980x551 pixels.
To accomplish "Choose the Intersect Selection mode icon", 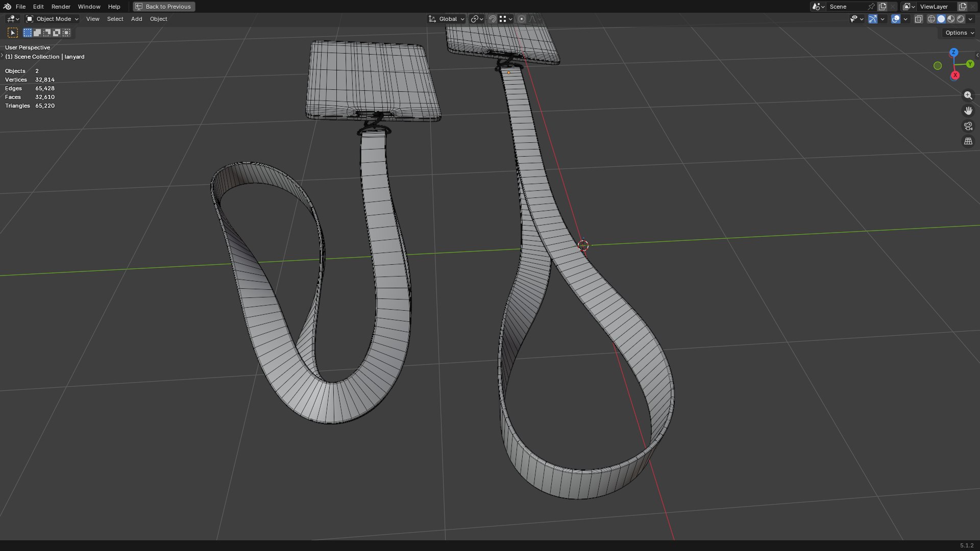I will tap(66, 33).
